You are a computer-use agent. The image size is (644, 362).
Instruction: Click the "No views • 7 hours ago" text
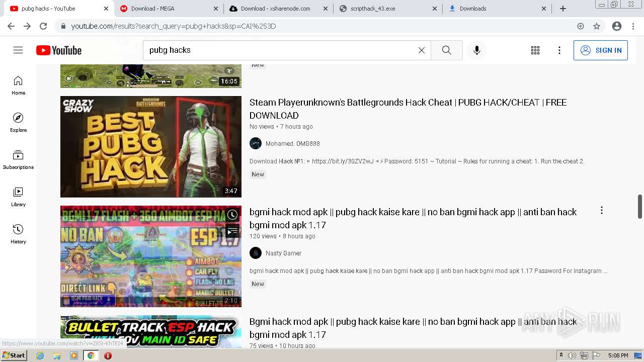[281, 127]
